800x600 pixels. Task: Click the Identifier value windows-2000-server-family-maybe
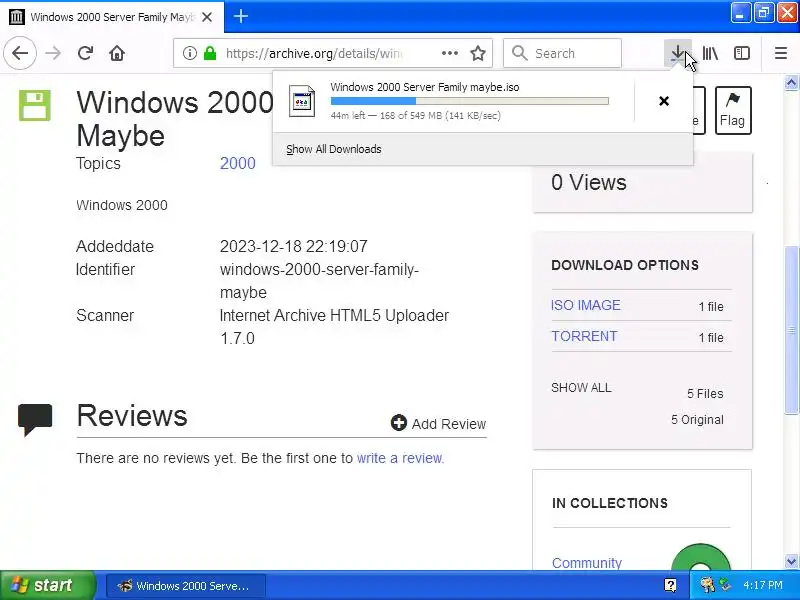319,281
